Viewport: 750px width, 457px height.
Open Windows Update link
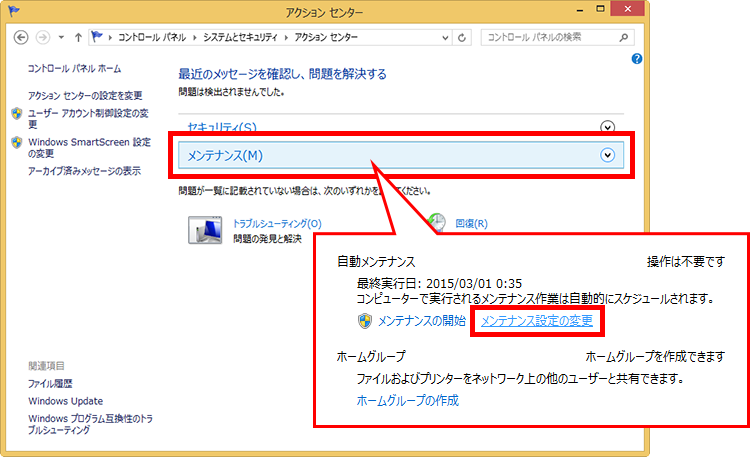click(x=66, y=401)
